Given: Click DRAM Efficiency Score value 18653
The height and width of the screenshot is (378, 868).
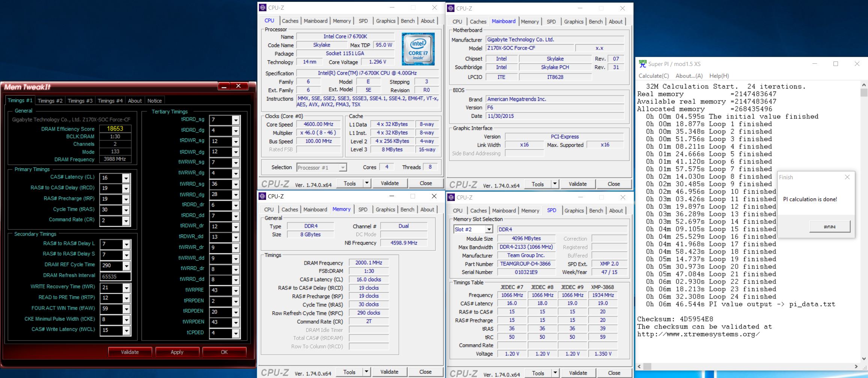Looking at the screenshot, I should [115, 129].
